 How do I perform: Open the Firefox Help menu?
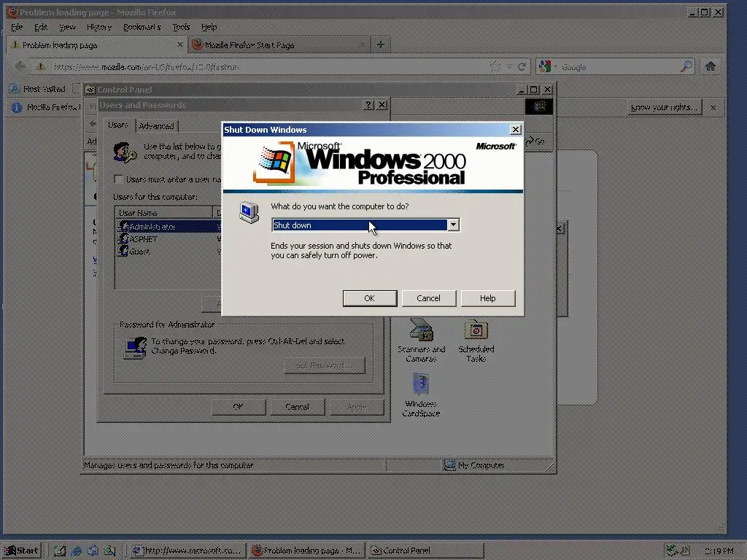[x=209, y=27]
